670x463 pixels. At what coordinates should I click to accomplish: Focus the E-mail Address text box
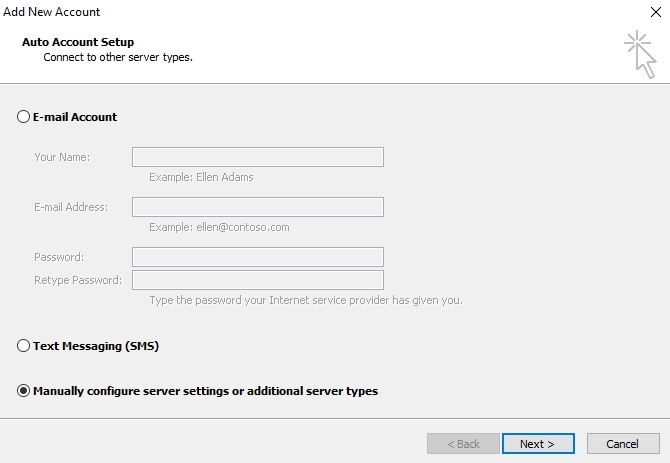coord(258,207)
